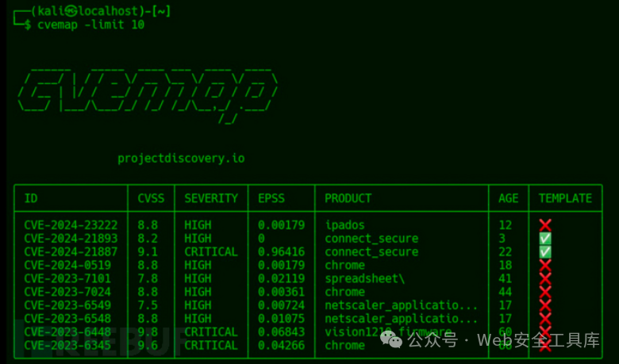Click the CVE-2024-21887 identifier
The height and width of the screenshot is (364, 619).
(x=71, y=252)
